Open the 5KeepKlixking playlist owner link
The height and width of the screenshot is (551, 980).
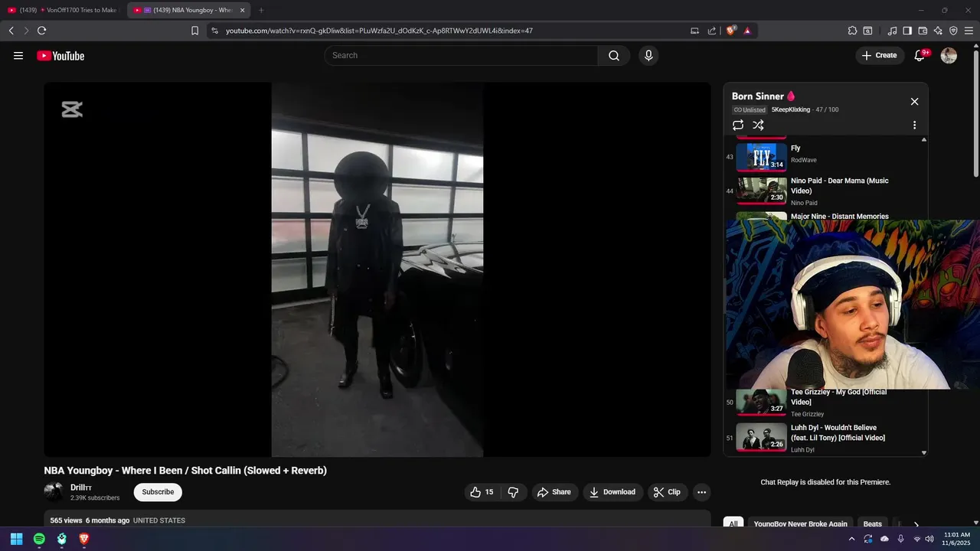tap(790, 109)
